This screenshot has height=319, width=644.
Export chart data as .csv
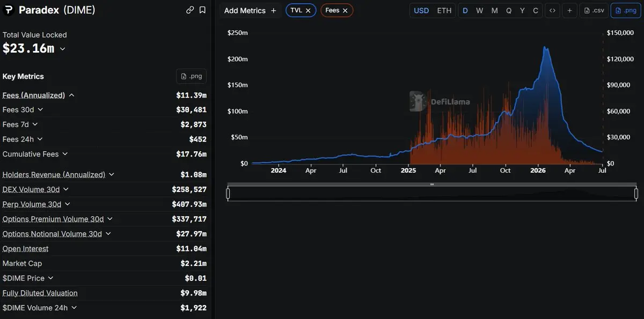594,11
